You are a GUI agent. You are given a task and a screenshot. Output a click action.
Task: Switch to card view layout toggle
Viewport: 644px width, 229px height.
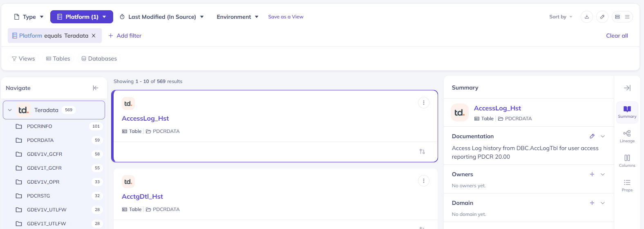tap(617, 17)
